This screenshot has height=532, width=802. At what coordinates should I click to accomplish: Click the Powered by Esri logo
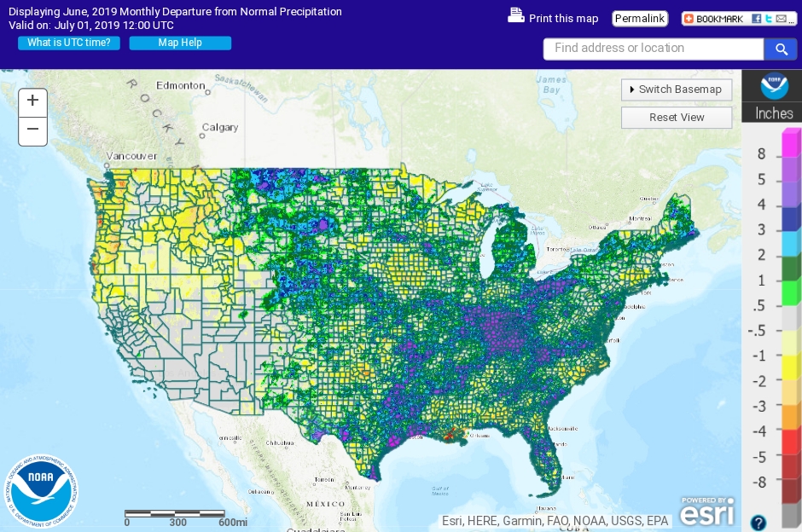[x=706, y=511]
